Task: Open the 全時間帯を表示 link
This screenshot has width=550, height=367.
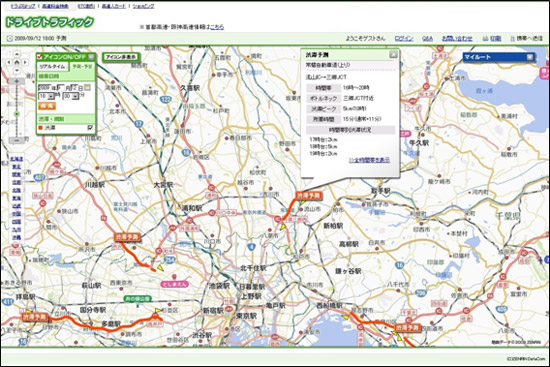Action: tap(369, 160)
